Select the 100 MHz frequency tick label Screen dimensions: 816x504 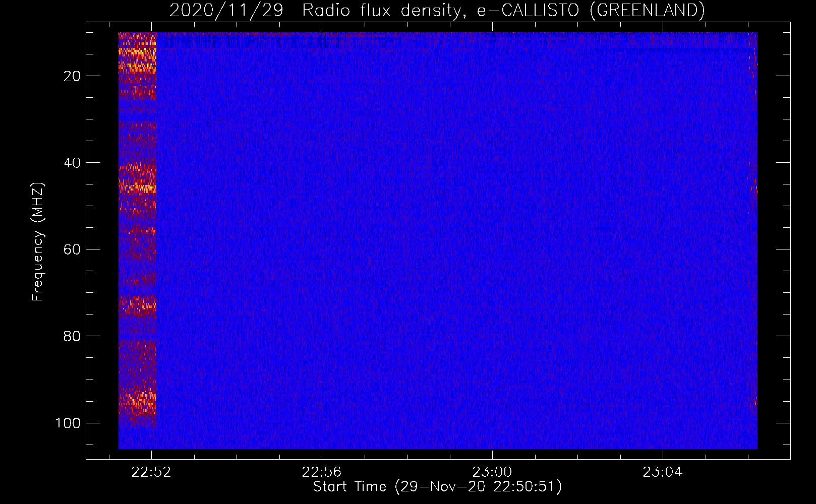pyautogui.click(x=68, y=423)
